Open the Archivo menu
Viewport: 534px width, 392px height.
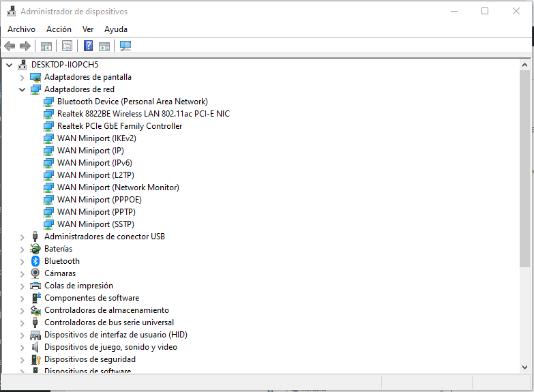21,29
